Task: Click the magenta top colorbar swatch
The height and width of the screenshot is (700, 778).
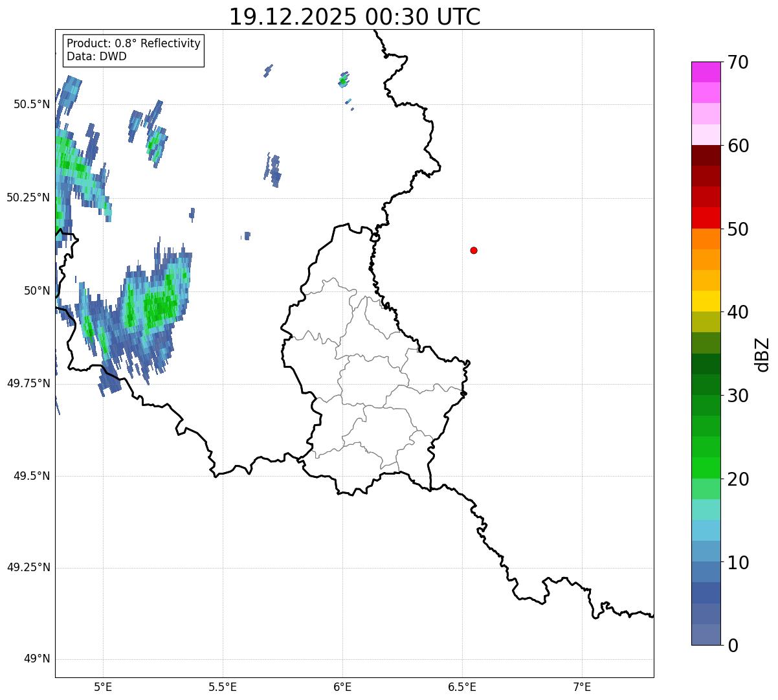Action: [706, 72]
